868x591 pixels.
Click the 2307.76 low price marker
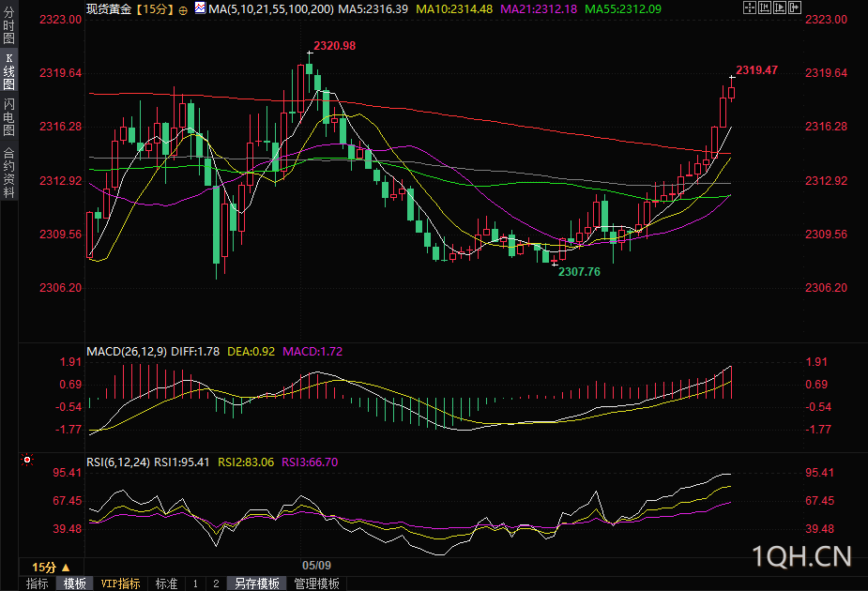click(x=579, y=272)
